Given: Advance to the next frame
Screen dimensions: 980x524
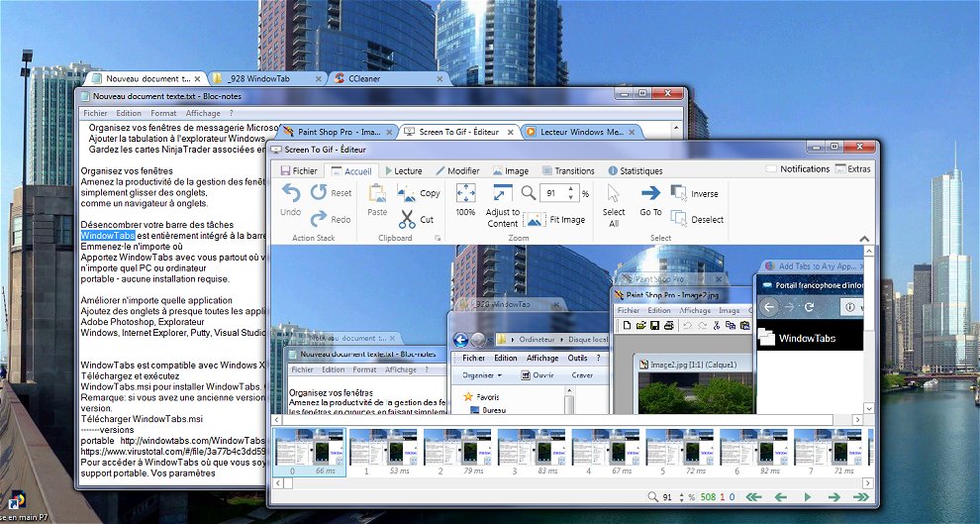Looking at the screenshot, I should point(834,497).
